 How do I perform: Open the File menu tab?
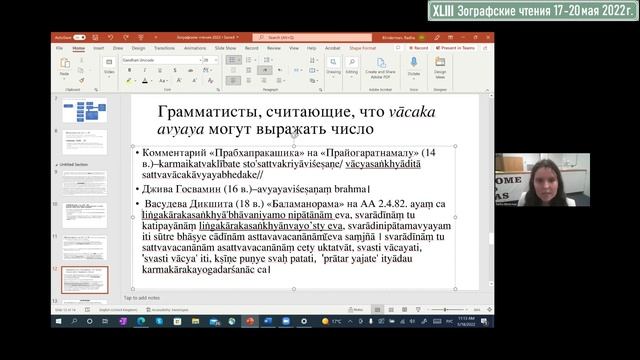[x=60, y=48]
